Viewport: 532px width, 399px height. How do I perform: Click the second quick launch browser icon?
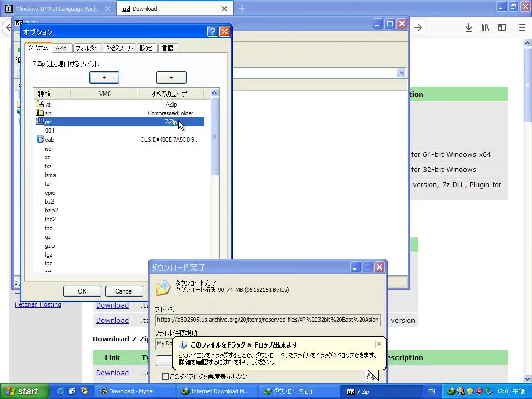pos(72,391)
